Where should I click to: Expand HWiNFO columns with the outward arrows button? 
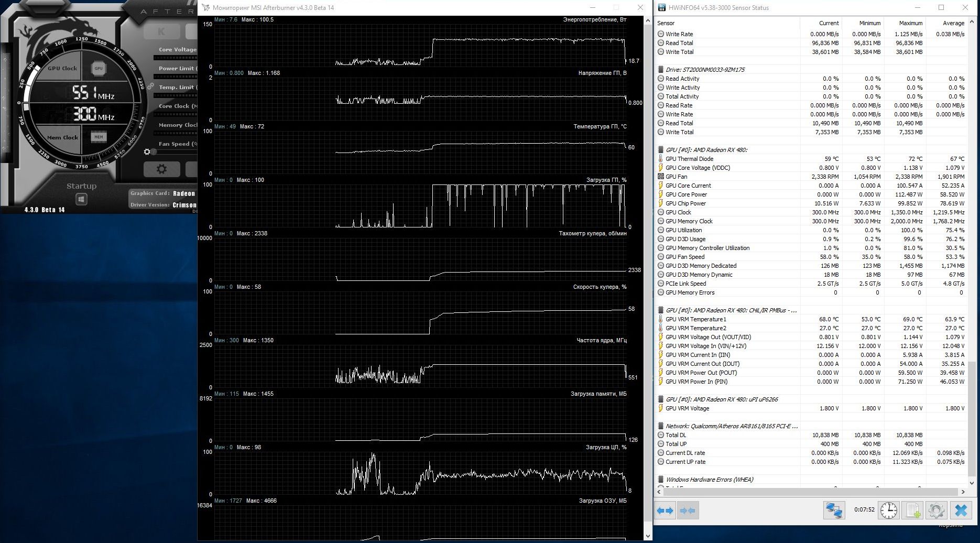665,511
